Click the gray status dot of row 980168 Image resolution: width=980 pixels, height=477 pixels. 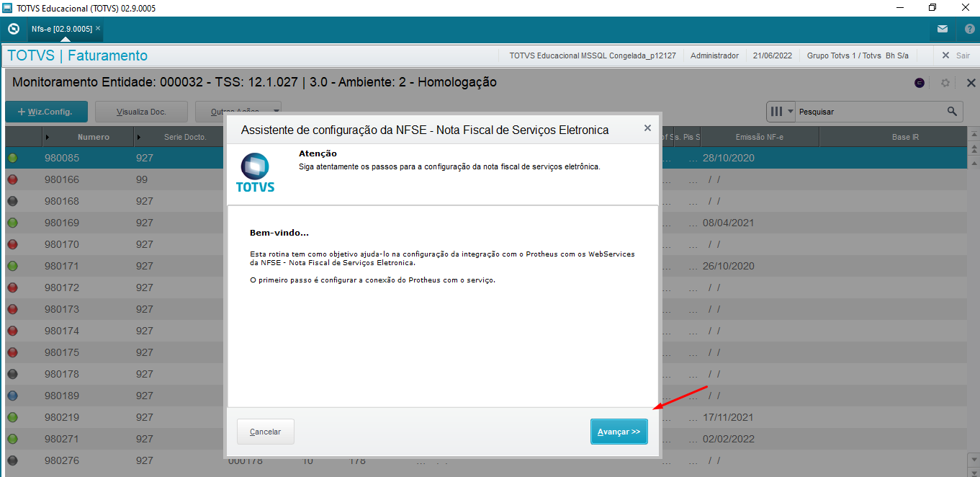(12, 201)
